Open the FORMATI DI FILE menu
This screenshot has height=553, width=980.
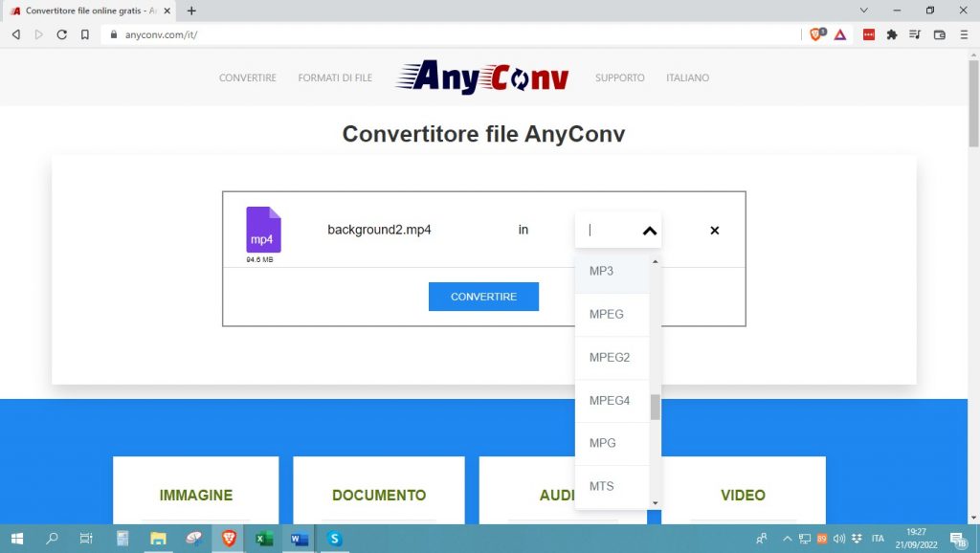click(335, 78)
